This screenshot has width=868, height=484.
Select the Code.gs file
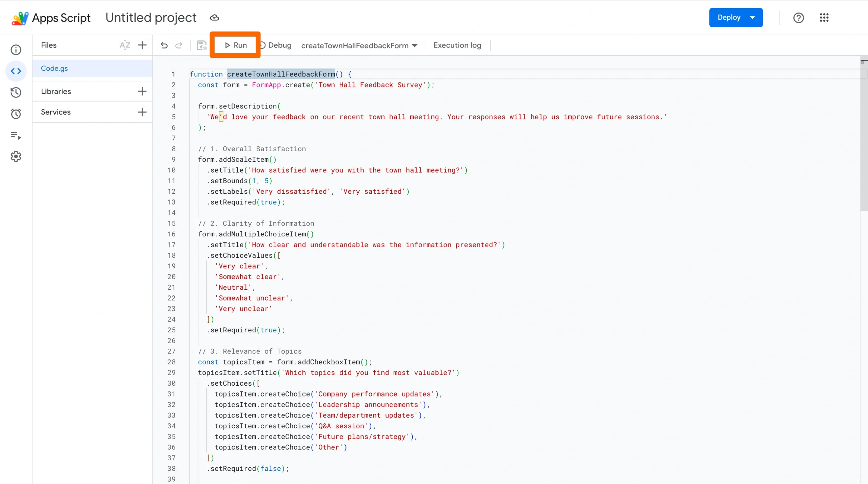click(54, 68)
